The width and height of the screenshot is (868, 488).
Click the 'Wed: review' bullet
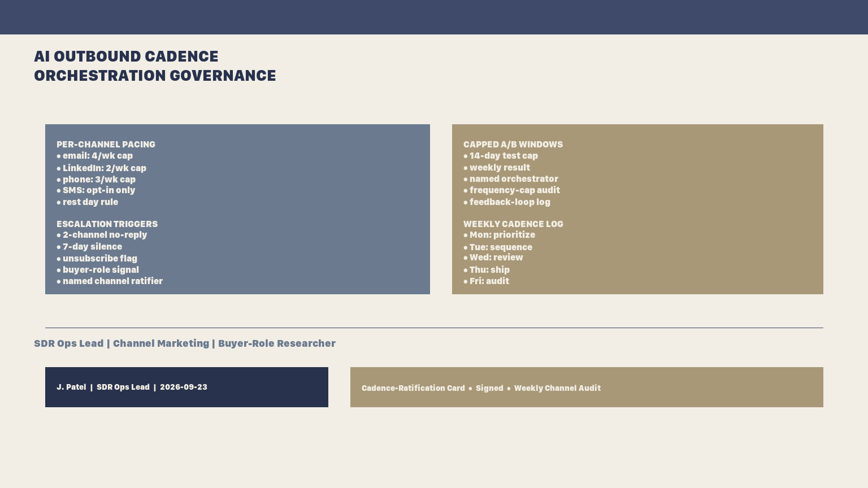[x=493, y=258]
